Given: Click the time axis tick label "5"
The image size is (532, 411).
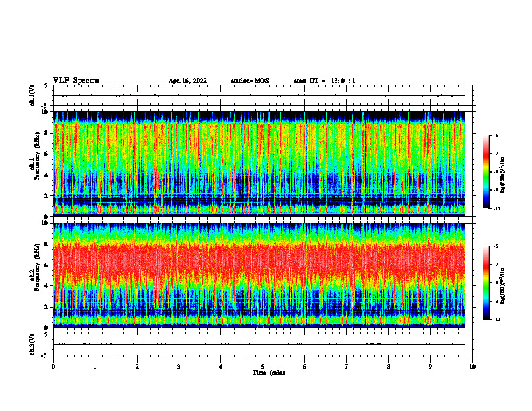Looking at the screenshot, I should pos(263,367).
